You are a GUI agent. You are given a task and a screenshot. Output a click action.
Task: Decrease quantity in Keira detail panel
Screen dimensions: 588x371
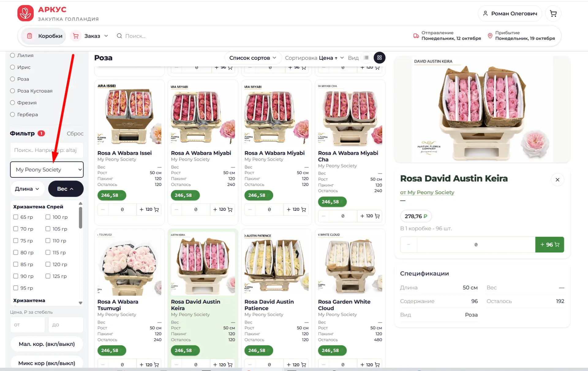409,244
